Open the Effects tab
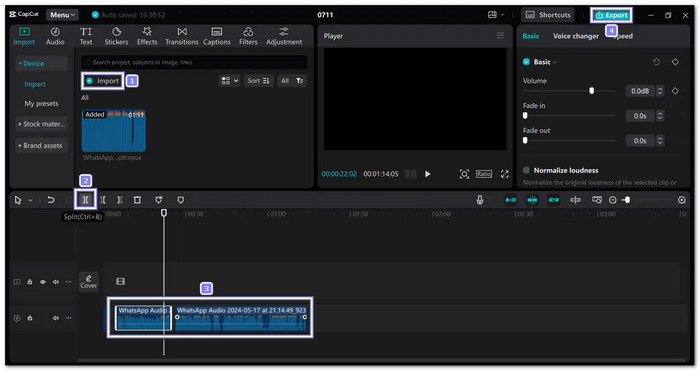This screenshot has height=371, width=700. coord(147,36)
